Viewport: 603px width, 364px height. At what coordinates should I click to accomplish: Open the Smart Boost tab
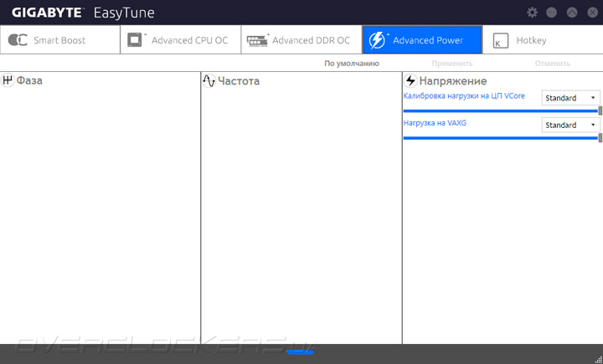[60, 40]
